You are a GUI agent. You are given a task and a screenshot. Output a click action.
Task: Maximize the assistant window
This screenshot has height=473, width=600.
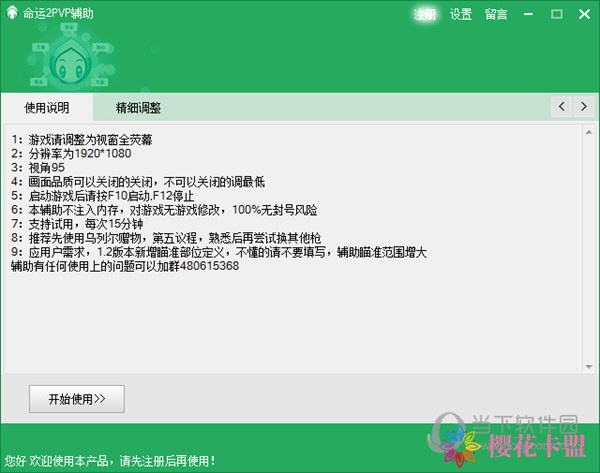tap(556, 14)
